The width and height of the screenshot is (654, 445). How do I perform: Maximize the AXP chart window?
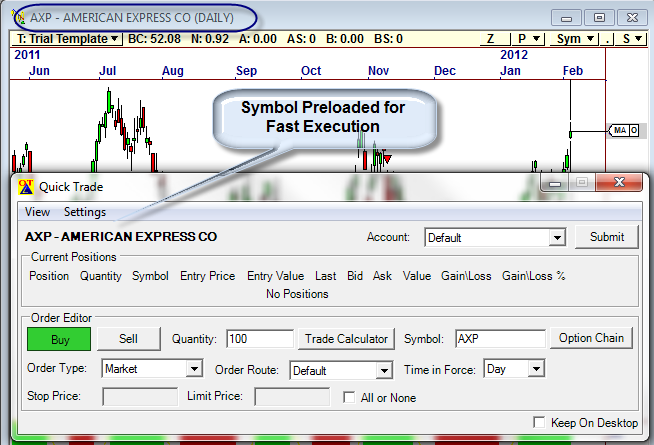click(599, 18)
